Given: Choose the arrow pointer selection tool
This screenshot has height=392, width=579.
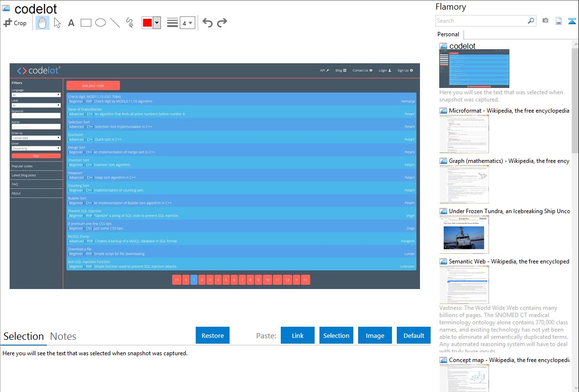Looking at the screenshot, I should 57,23.
